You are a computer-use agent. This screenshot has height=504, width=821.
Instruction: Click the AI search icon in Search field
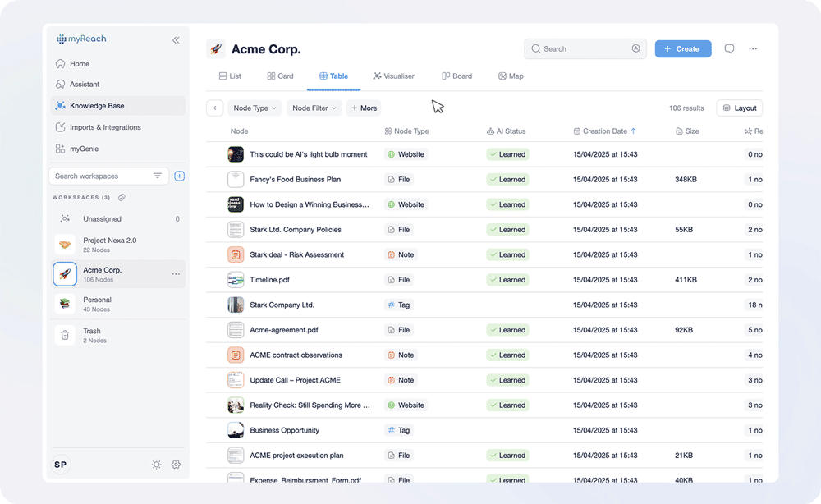636,49
